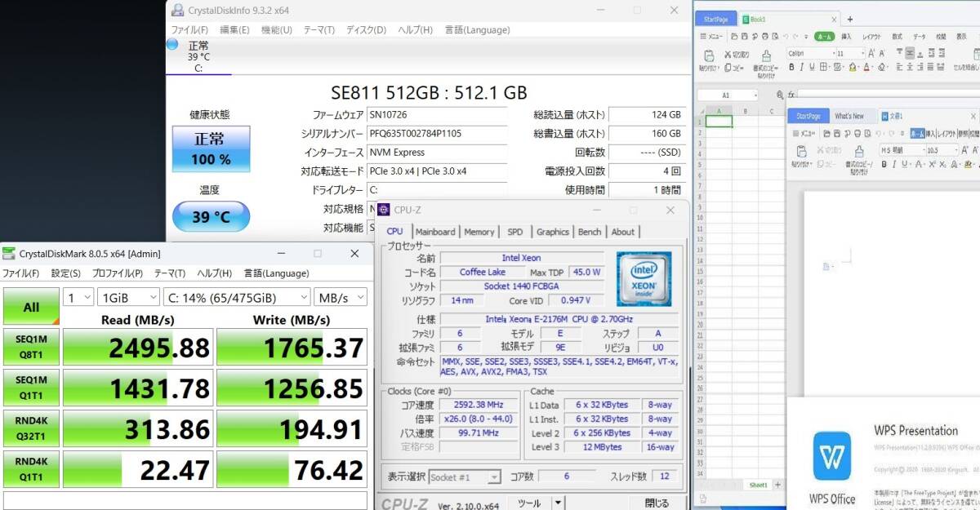Open CrystalDiskMark ファイル(F) menu
The image size is (980, 510).
pos(20,273)
